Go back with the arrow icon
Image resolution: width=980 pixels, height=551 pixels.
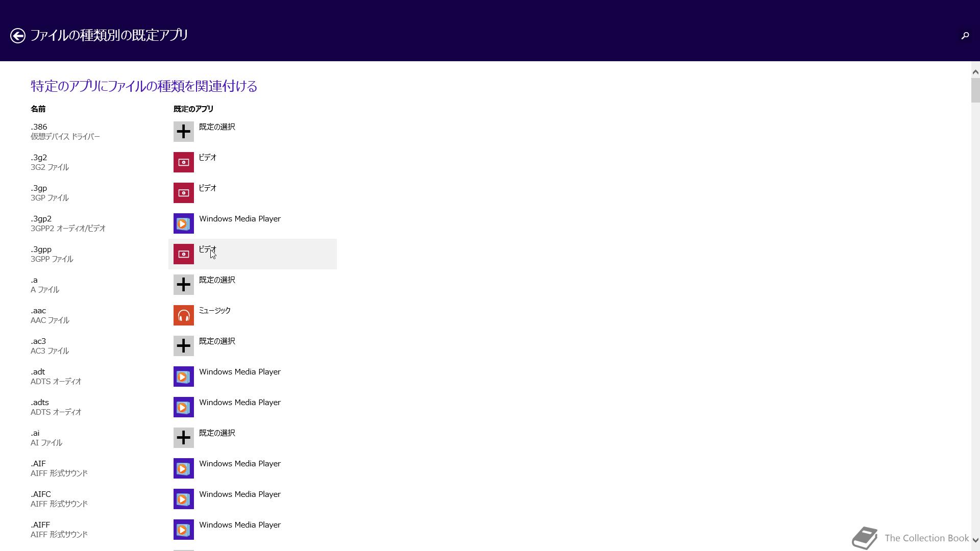[18, 35]
